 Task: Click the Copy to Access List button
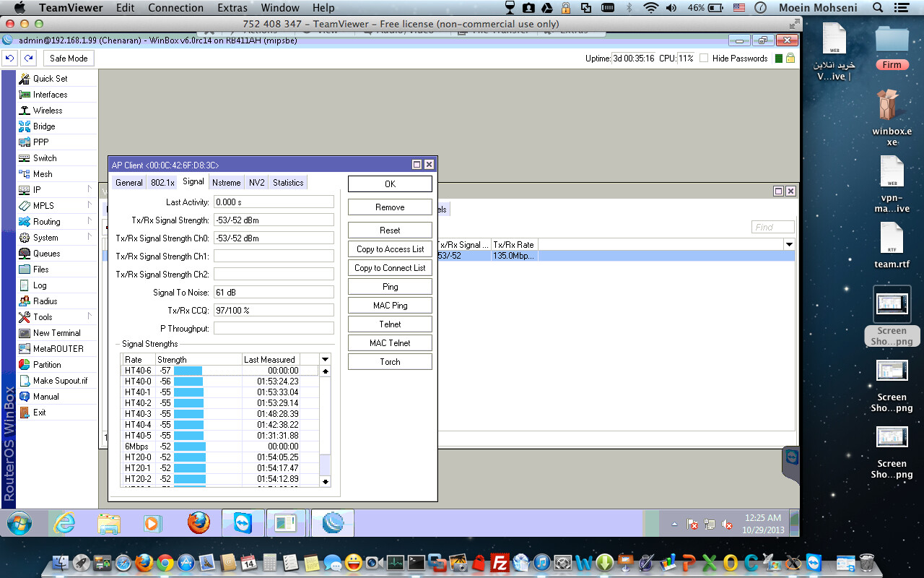[390, 249]
